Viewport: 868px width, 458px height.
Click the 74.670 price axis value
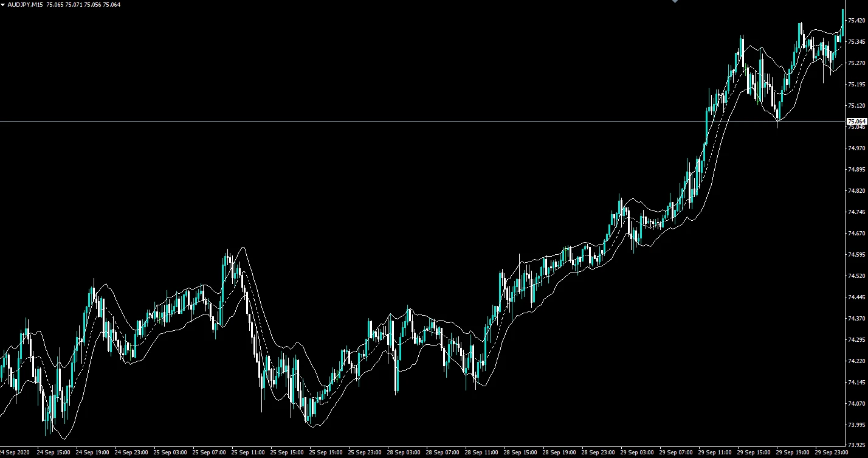click(857, 234)
